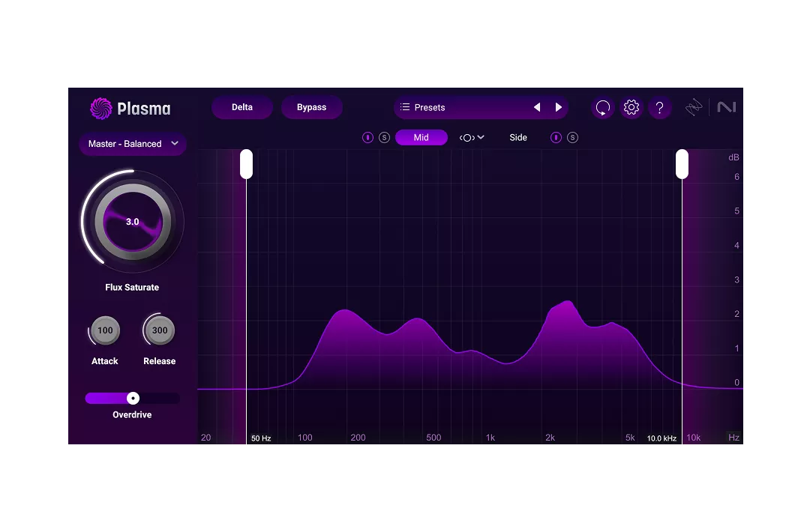Solo the Side channel
The height and width of the screenshot is (532, 810).
click(x=572, y=138)
